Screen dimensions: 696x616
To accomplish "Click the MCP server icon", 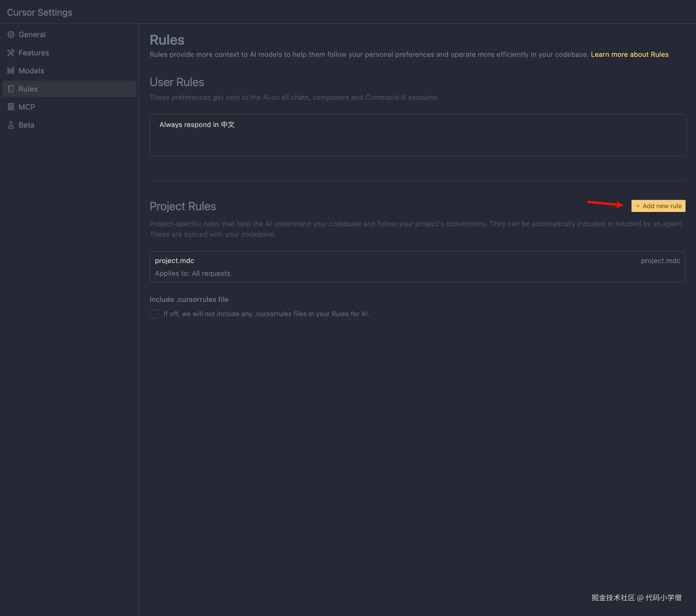I will tap(11, 107).
